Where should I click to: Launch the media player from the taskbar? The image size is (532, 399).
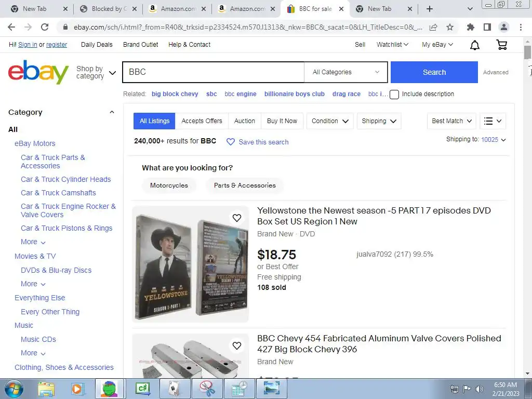tap(77, 389)
